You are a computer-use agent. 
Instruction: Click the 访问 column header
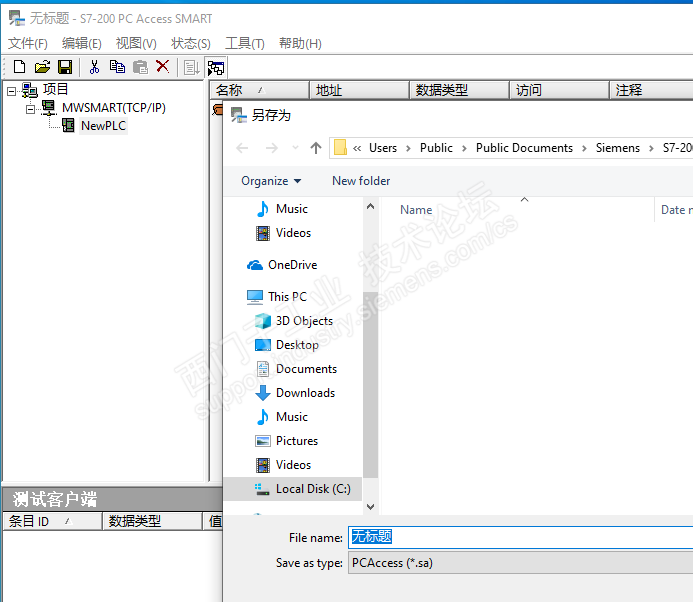559,90
